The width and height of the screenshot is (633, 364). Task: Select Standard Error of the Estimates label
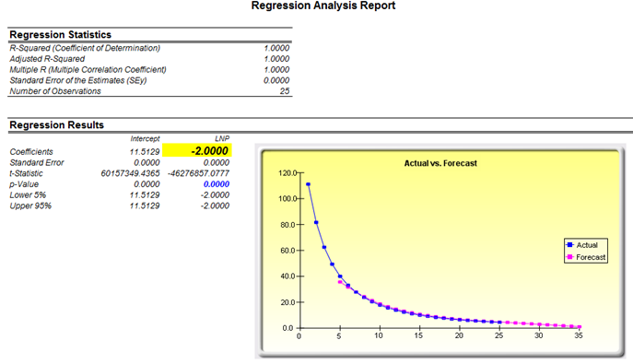point(78,80)
